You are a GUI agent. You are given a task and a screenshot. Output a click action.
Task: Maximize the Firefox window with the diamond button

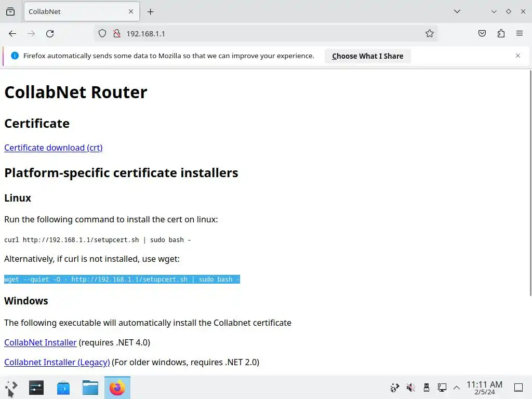pyautogui.click(x=508, y=11)
